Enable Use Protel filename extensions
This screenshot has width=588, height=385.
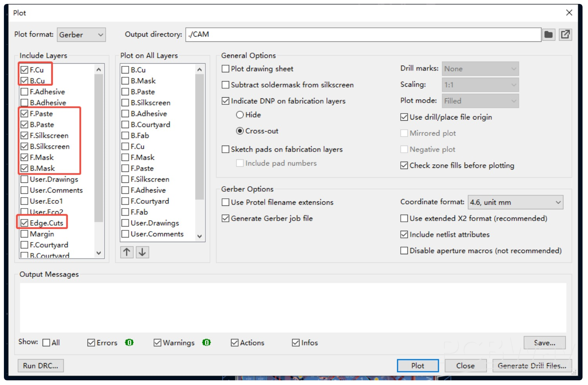[x=226, y=202]
